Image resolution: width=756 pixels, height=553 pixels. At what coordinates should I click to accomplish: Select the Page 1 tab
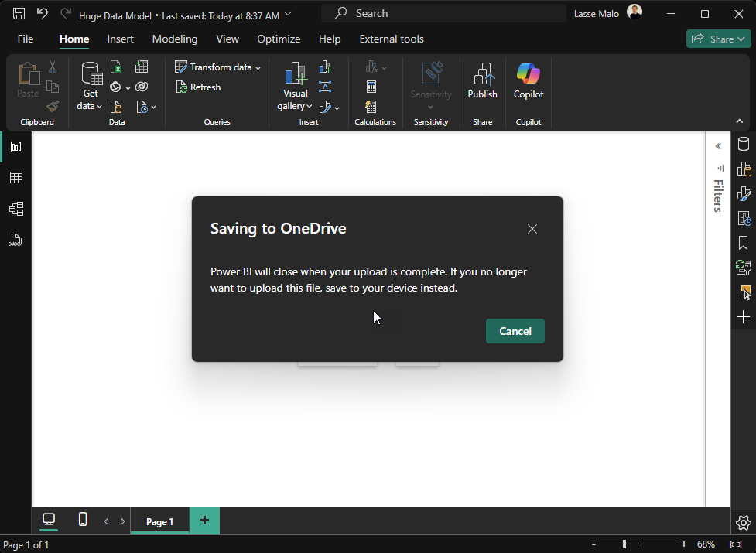159,522
